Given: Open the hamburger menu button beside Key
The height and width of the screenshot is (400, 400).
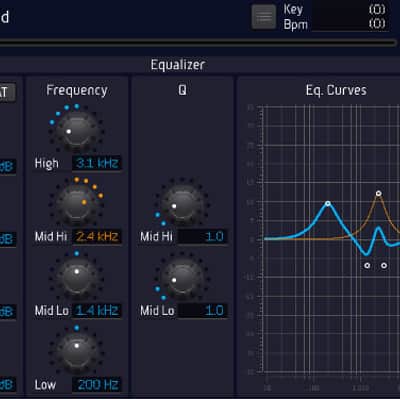Looking at the screenshot, I should (264, 17).
